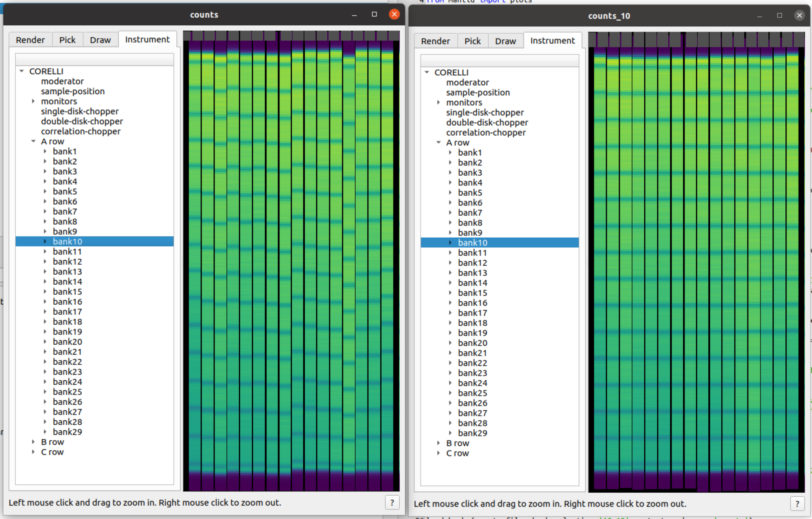Maximize the counts_10 window

[779, 16]
